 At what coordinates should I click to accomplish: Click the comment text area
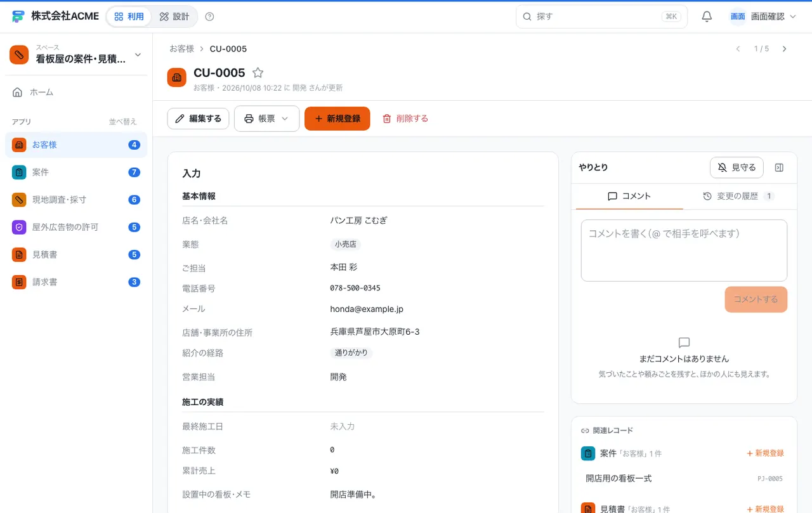coord(684,250)
